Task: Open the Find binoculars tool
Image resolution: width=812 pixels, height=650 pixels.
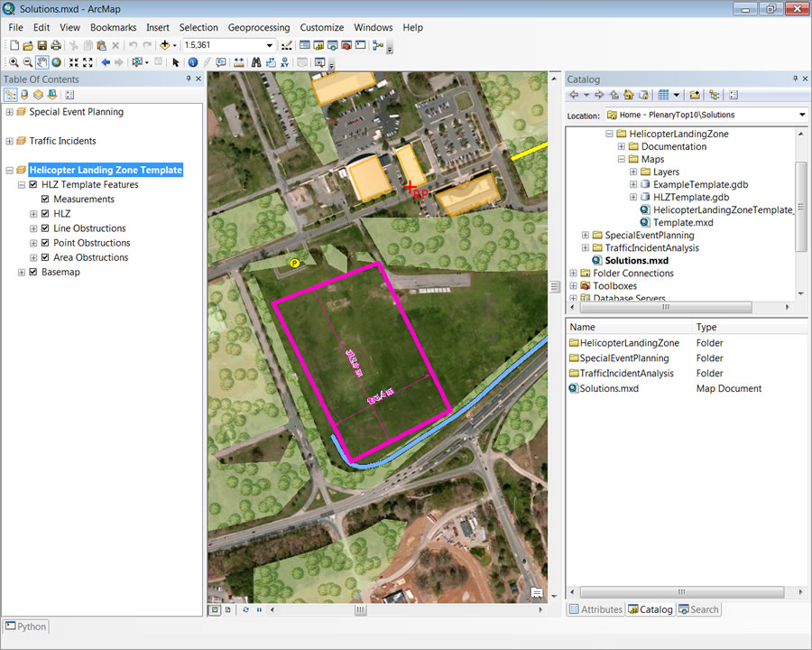Action: pos(256,62)
